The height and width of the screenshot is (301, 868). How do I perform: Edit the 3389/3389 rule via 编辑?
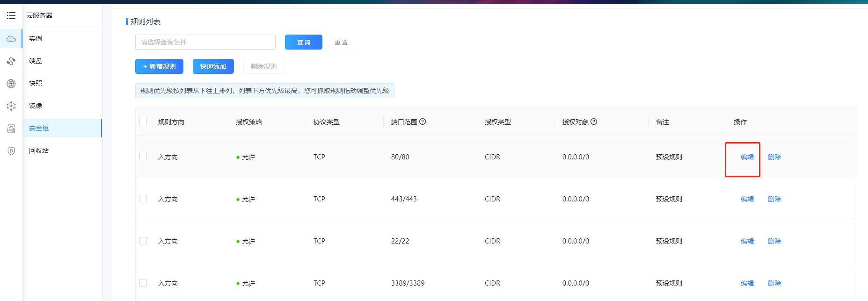pos(747,283)
